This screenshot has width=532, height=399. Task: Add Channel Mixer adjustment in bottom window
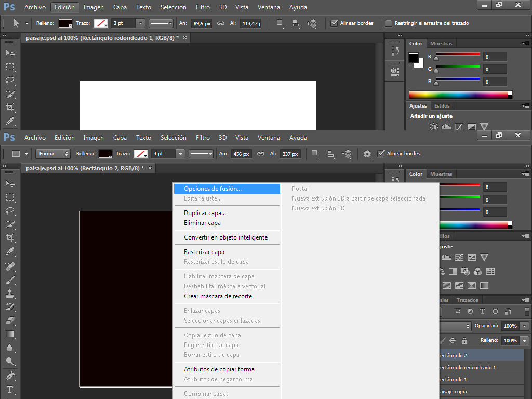coord(478,271)
